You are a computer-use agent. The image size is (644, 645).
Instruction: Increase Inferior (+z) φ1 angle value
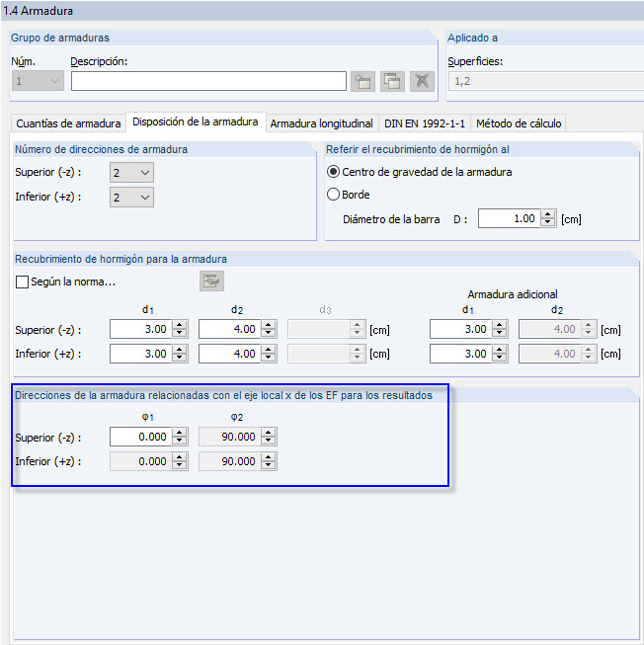pos(180,457)
